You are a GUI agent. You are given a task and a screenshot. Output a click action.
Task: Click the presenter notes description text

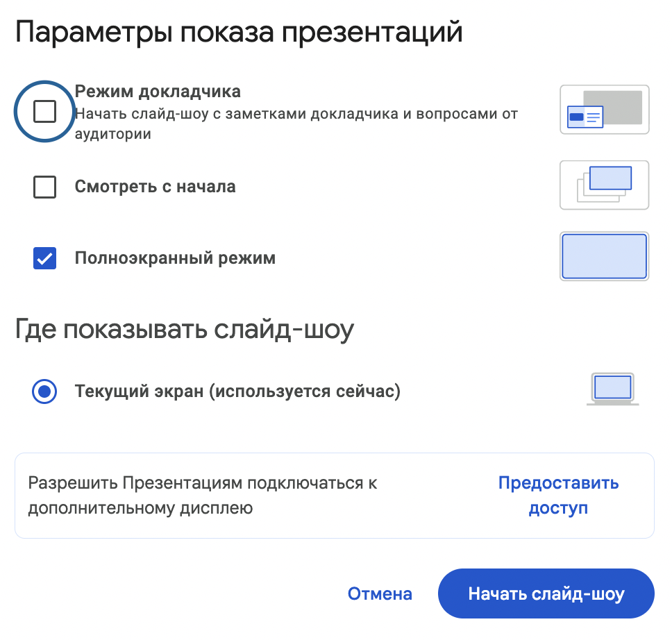pyautogui.click(x=296, y=114)
